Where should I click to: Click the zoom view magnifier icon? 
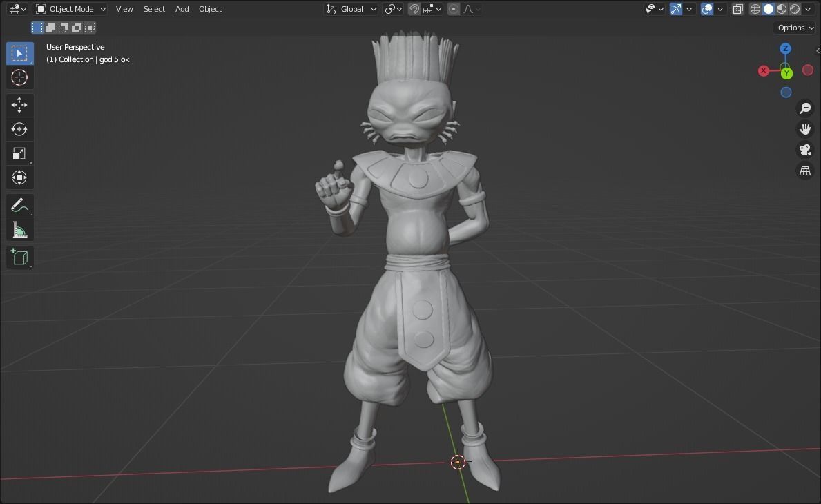click(x=804, y=108)
